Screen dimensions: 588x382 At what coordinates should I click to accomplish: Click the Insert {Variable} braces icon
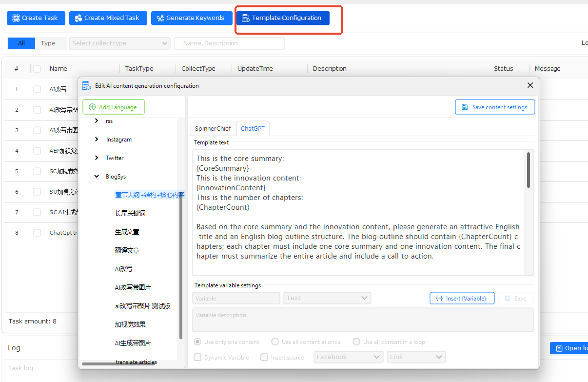pyautogui.click(x=439, y=298)
